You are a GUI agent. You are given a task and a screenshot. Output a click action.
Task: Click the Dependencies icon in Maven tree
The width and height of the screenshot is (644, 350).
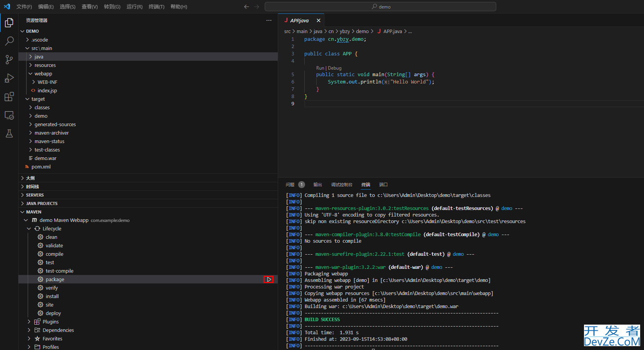point(37,330)
